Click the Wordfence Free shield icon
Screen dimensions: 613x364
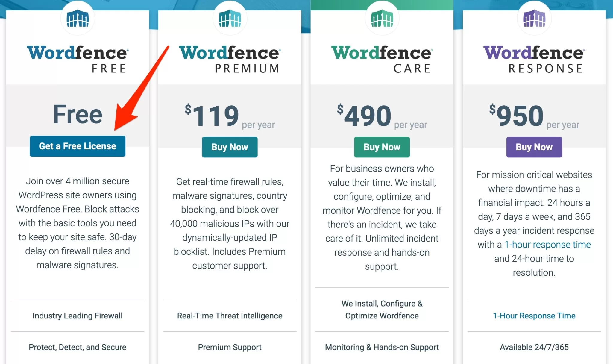[x=78, y=19]
